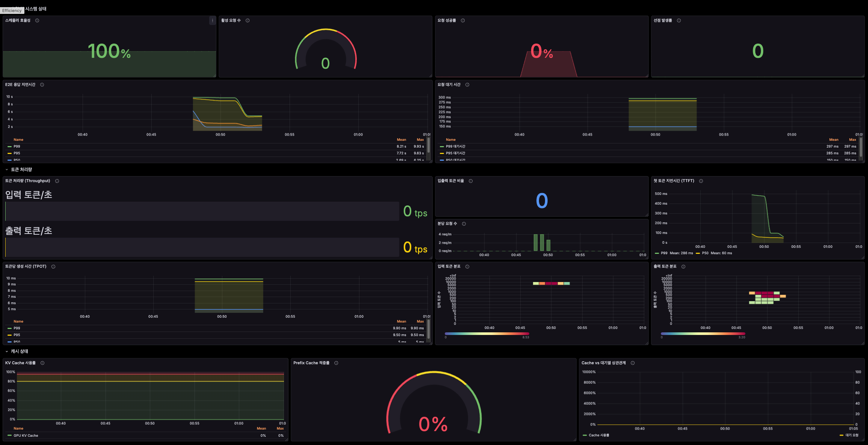Click 입력 토큰 분포 heatmap color scale
868x445 pixels.
pyautogui.click(x=487, y=333)
